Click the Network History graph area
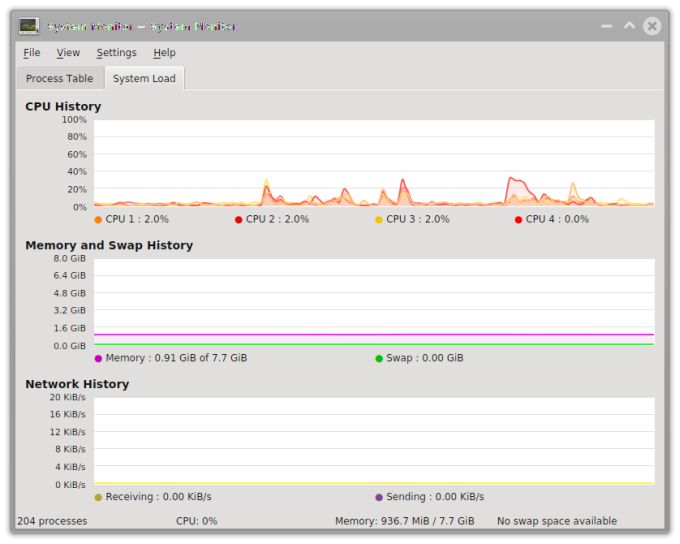Viewport: 680px width, 544px height. pos(374,441)
